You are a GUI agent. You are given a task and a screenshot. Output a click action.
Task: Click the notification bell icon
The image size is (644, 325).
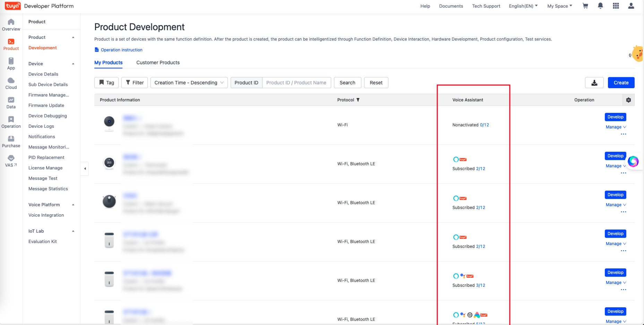tap(600, 6)
